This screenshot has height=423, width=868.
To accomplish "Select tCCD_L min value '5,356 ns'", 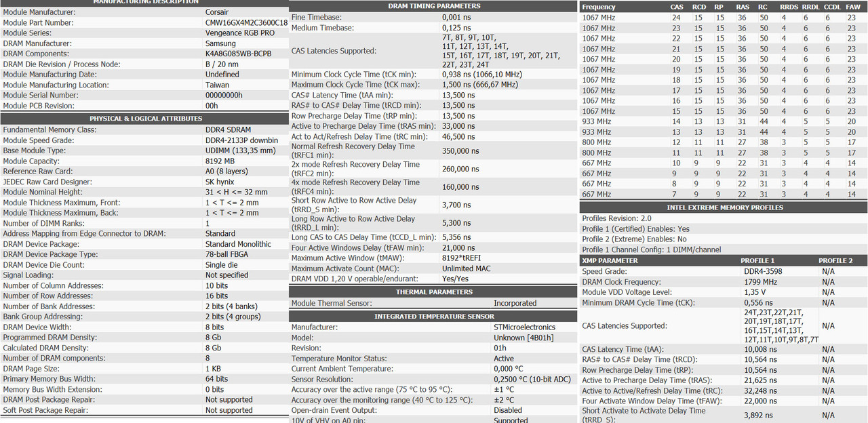I will (456, 237).
